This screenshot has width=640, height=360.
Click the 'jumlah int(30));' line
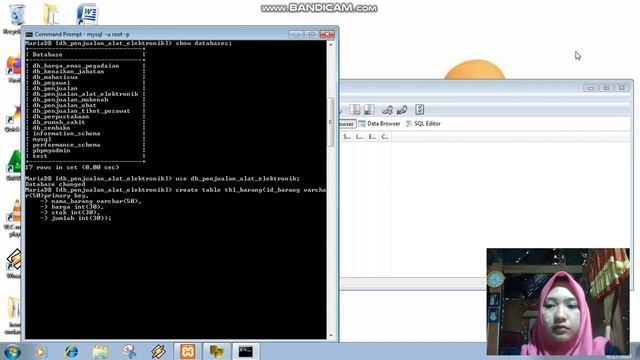coord(81,218)
